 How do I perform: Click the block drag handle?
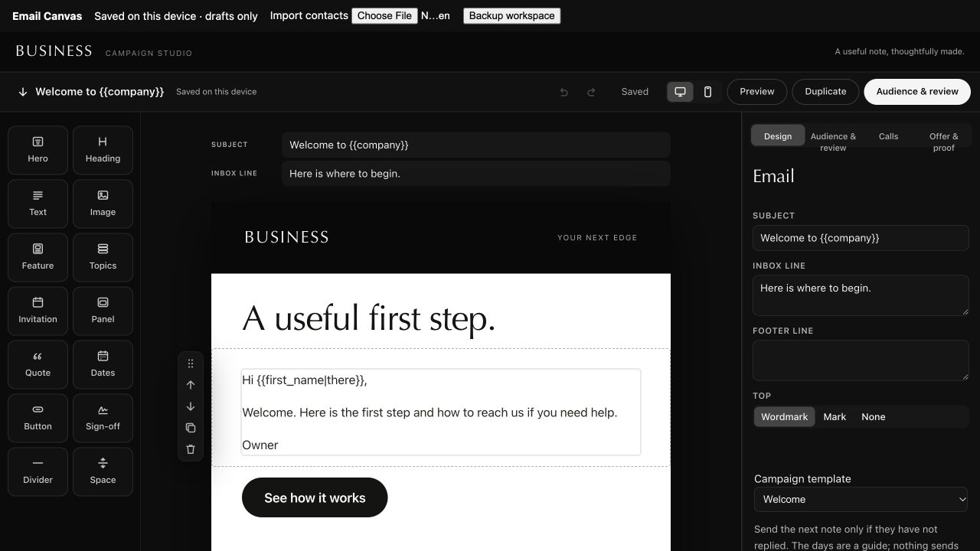tap(191, 364)
